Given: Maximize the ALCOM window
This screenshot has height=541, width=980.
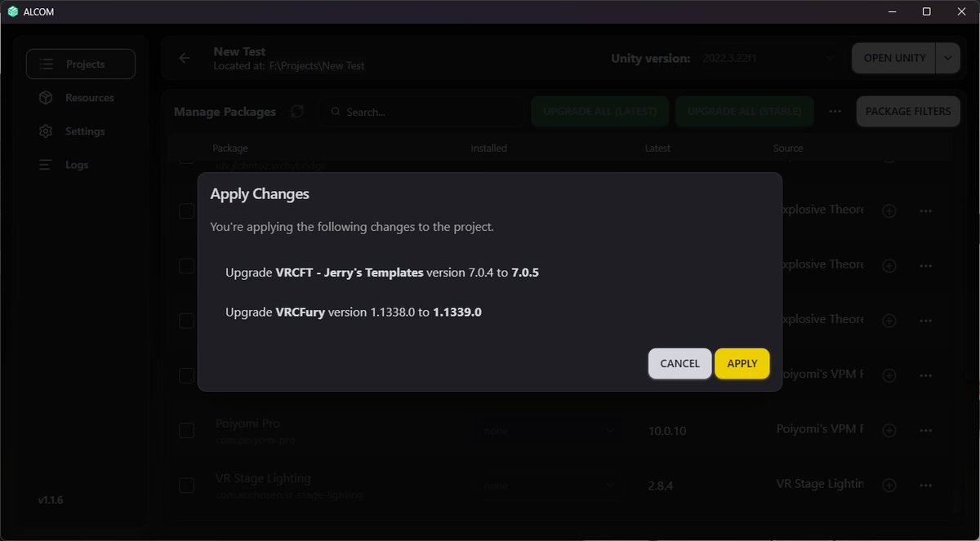Looking at the screenshot, I should click(926, 11).
